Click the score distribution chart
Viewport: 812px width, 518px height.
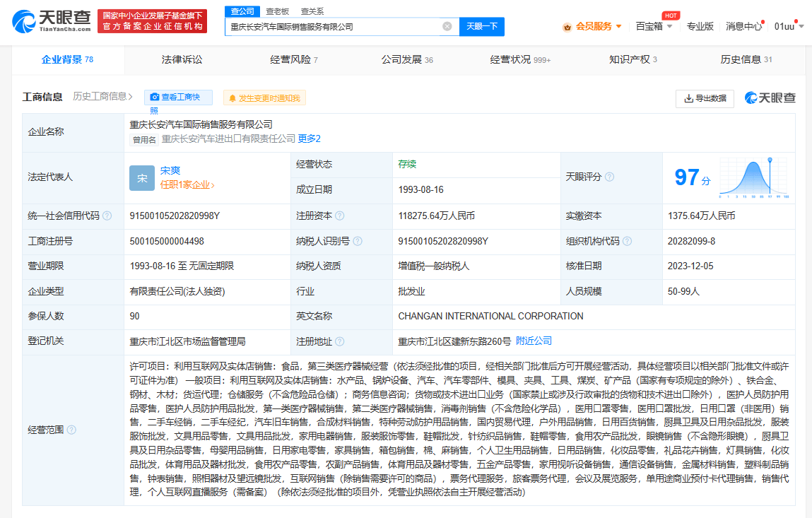coord(754,178)
